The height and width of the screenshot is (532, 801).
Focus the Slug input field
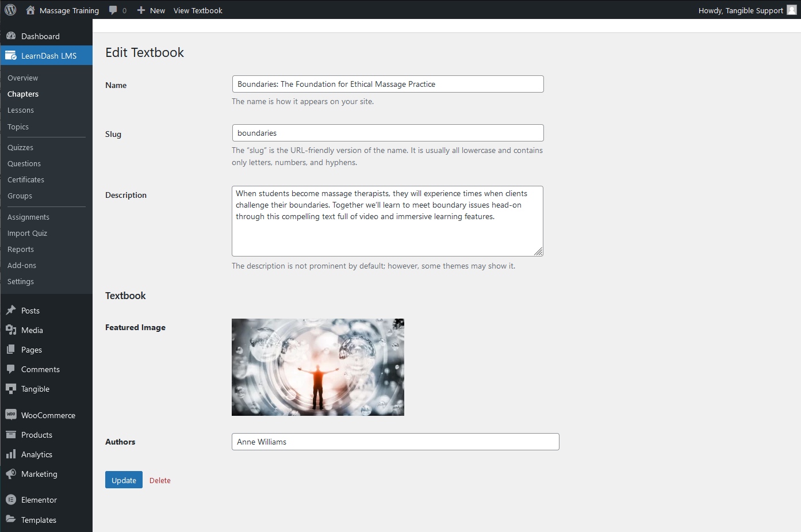(x=388, y=133)
